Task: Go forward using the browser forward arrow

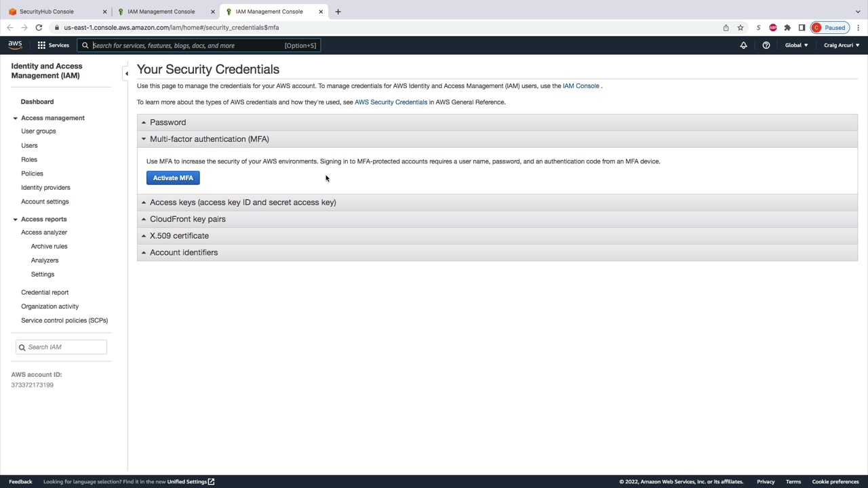Action: click(x=24, y=28)
